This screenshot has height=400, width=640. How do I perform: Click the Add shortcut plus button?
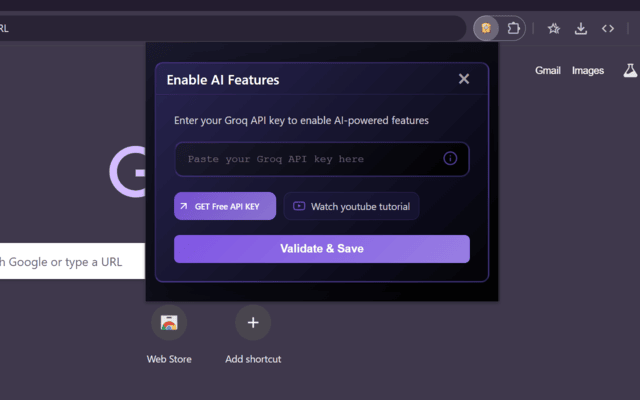coord(253,322)
